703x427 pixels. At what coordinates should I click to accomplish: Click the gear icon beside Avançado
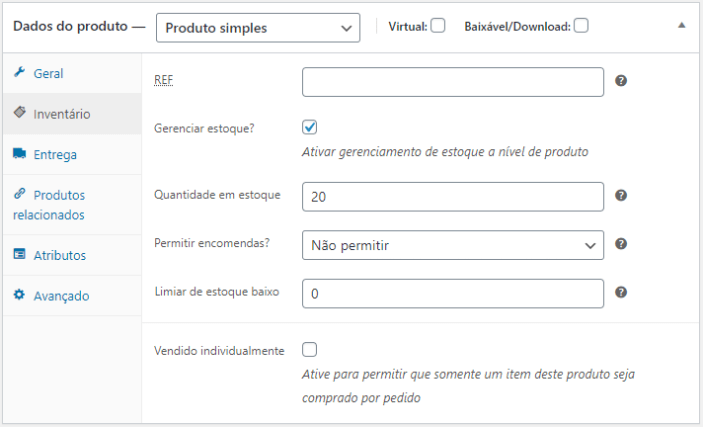tap(19, 295)
